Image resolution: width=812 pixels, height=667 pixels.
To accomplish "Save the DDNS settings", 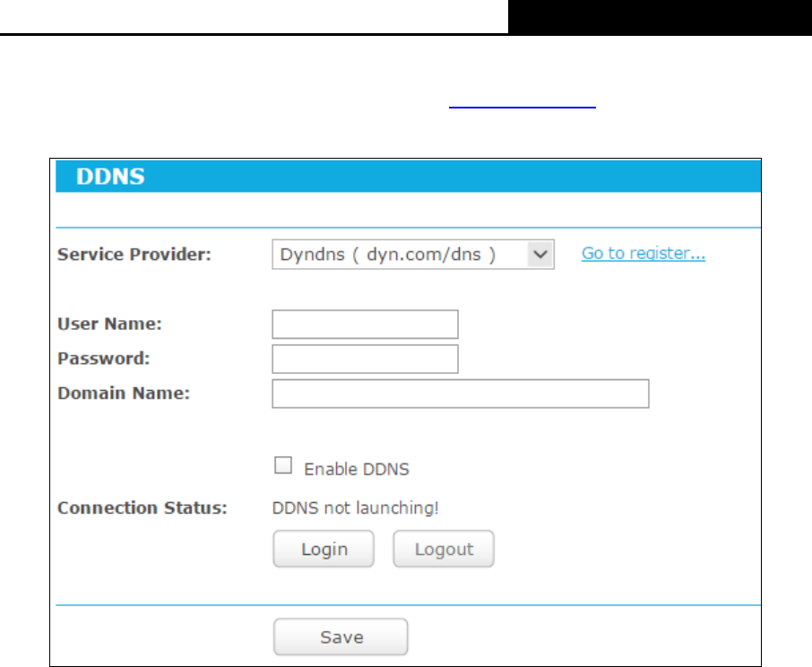I will pos(341,637).
